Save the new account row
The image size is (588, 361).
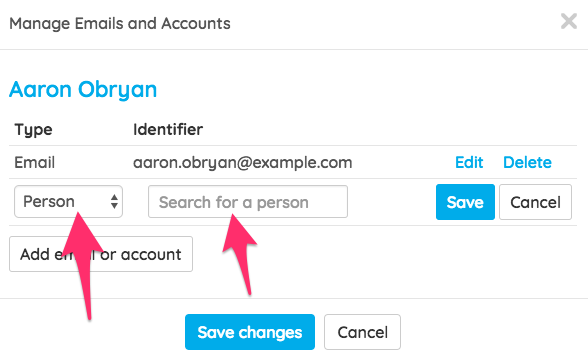[465, 202]
